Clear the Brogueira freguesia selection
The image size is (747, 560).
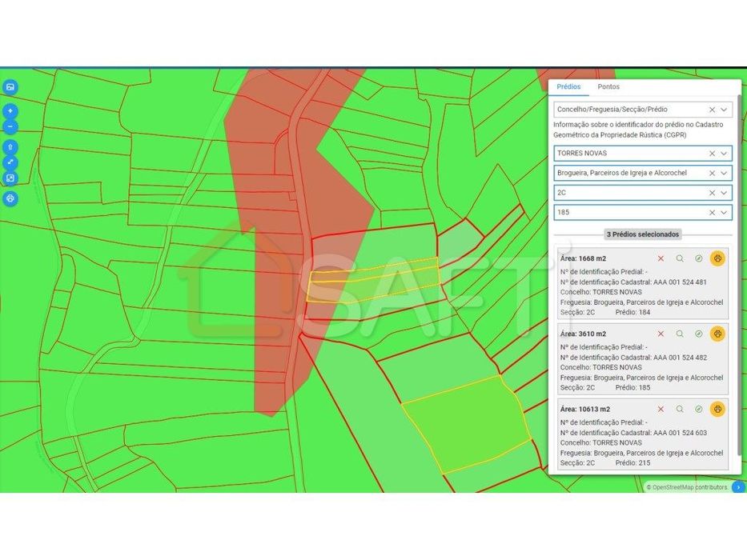tap(713, 174)
